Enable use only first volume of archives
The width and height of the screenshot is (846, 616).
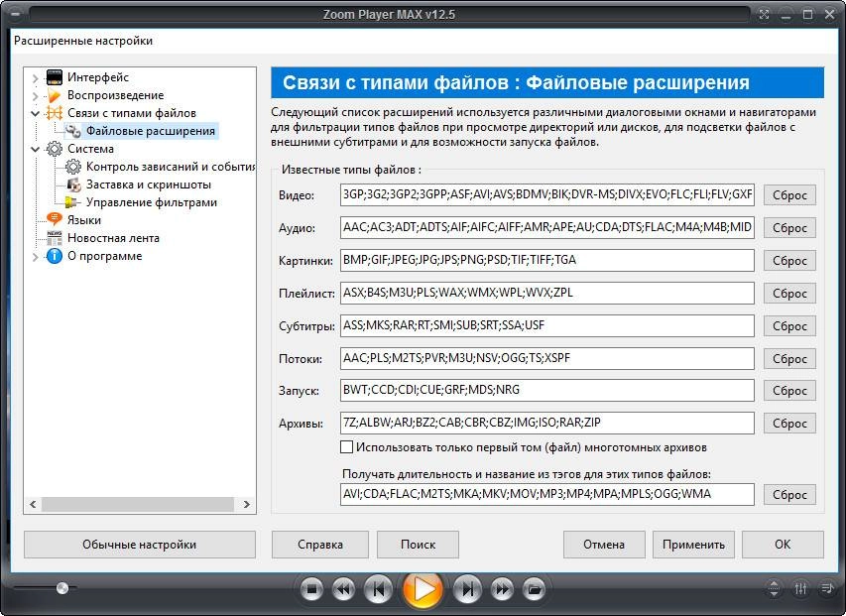(347, 447)
